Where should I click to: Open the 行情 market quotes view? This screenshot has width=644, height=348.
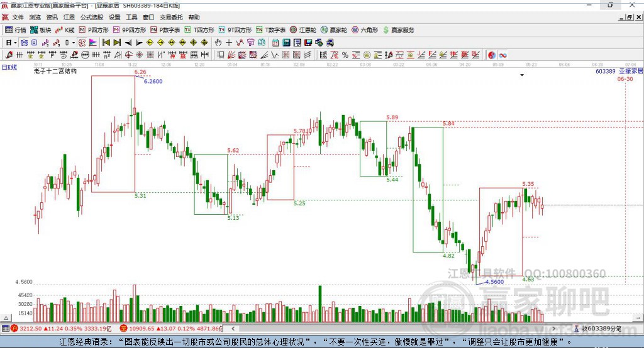point(15,30)
